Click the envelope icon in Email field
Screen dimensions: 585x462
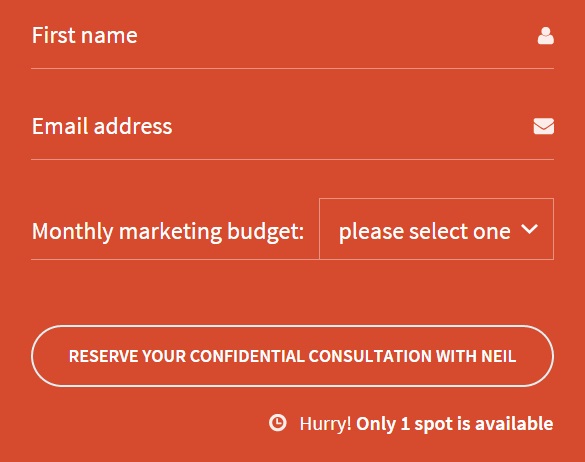click(x=544, y=126)
